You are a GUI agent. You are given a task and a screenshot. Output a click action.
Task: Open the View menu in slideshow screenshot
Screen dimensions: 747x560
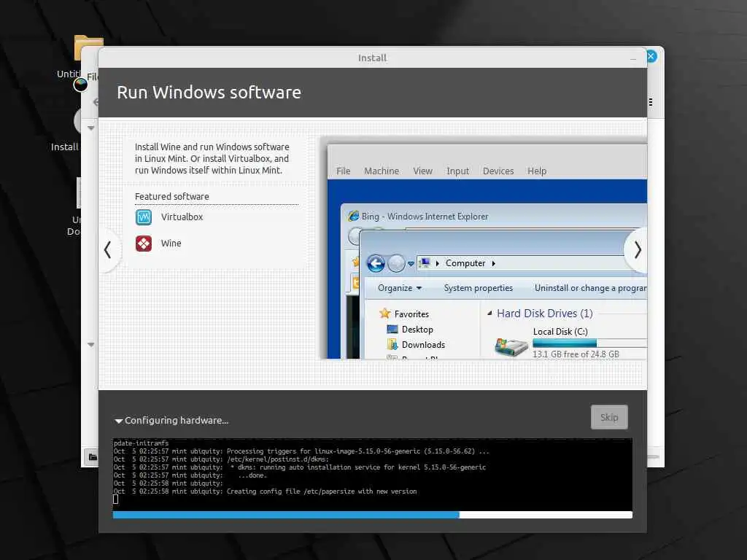point(422,171)
